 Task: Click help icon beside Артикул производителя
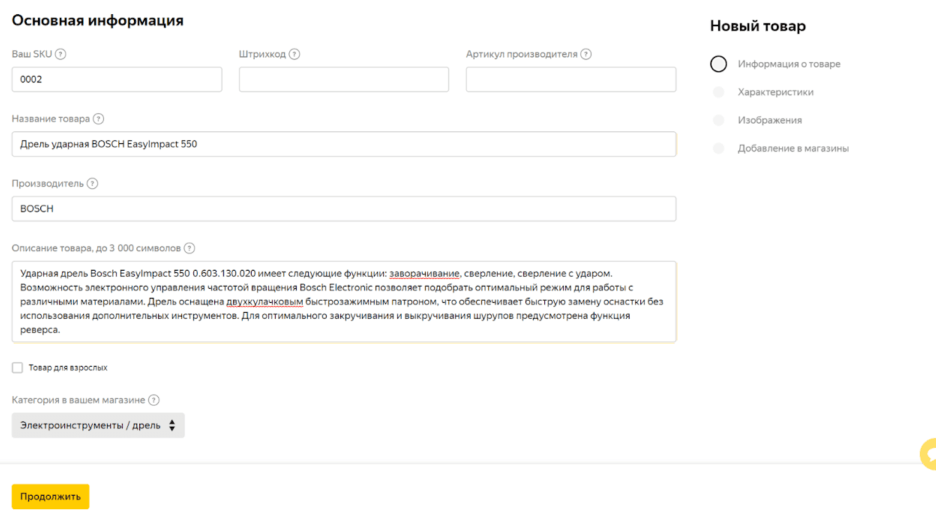pyautogui.click(x=586, y=55)
